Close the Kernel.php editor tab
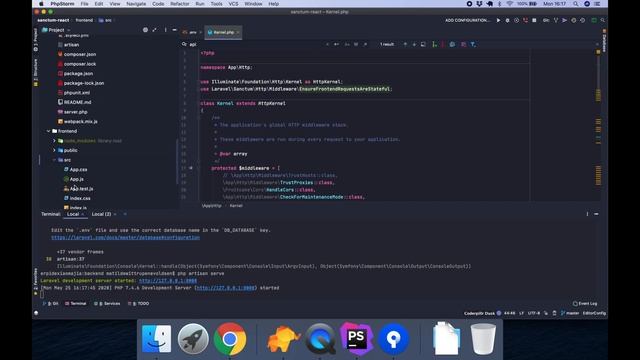Image resolution: width=640 pixels, height=360 pixels. (x=238, y=32)
